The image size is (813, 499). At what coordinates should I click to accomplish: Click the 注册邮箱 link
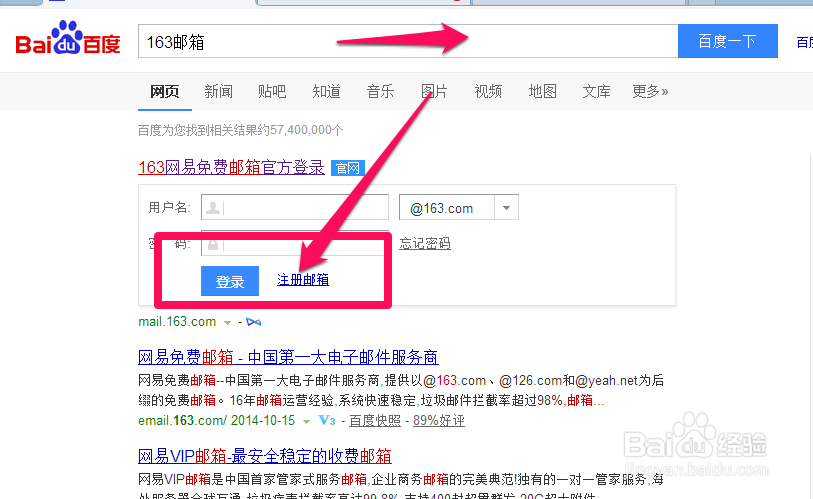click(303, 280)
